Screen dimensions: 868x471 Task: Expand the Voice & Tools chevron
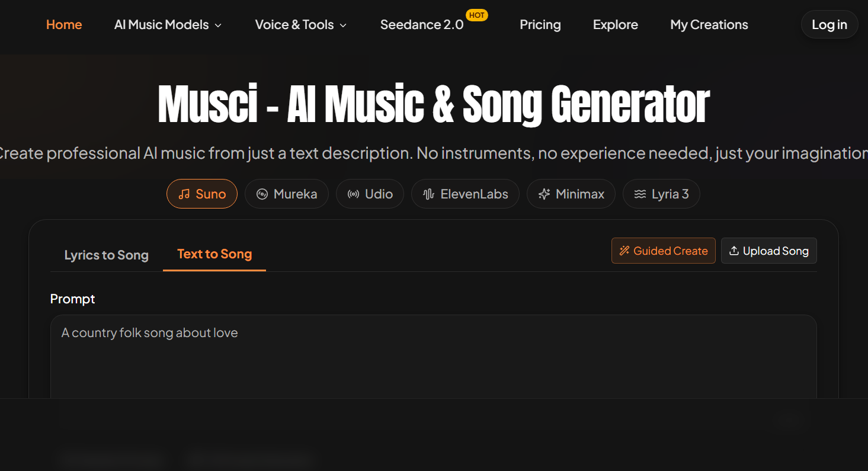343,25
